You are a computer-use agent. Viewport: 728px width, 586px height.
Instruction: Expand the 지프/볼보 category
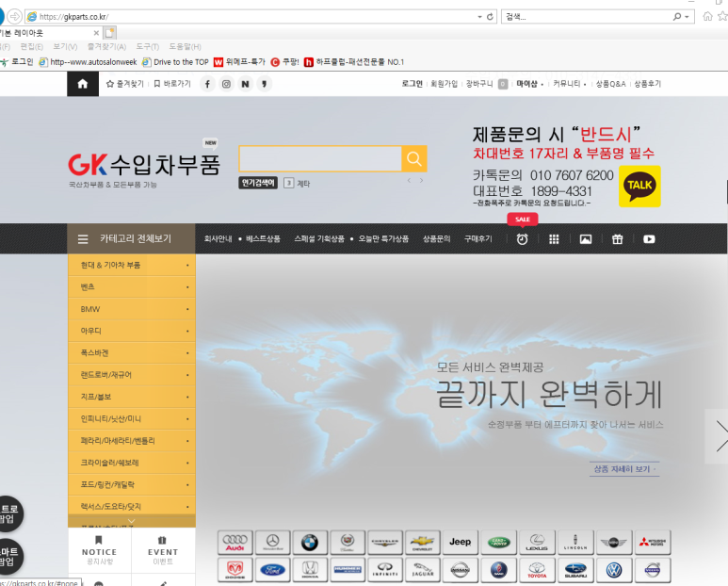(x=132, y=397)
